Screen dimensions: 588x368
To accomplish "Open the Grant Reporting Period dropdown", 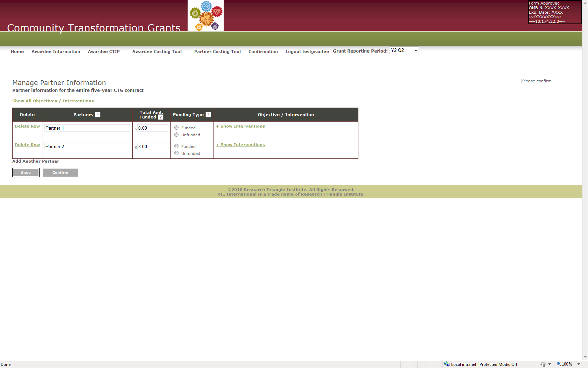I will (404, 50).
